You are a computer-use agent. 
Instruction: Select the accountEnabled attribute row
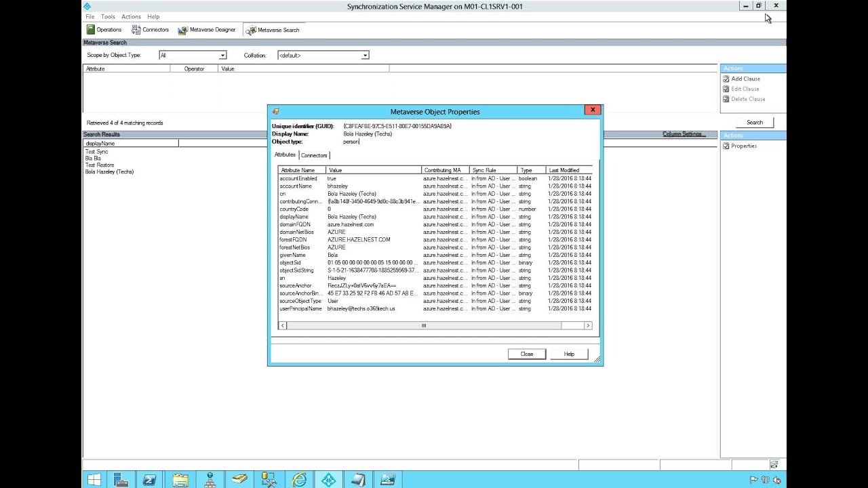click(435, 178)
